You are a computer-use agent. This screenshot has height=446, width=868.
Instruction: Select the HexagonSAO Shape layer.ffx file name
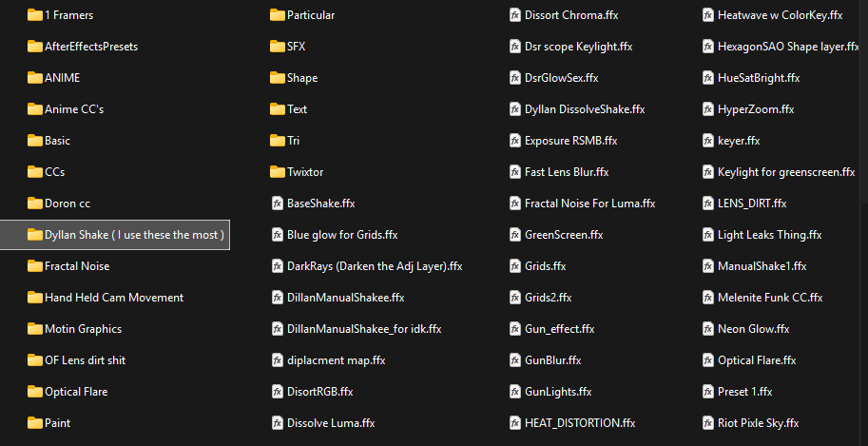(x=789, y=47)
